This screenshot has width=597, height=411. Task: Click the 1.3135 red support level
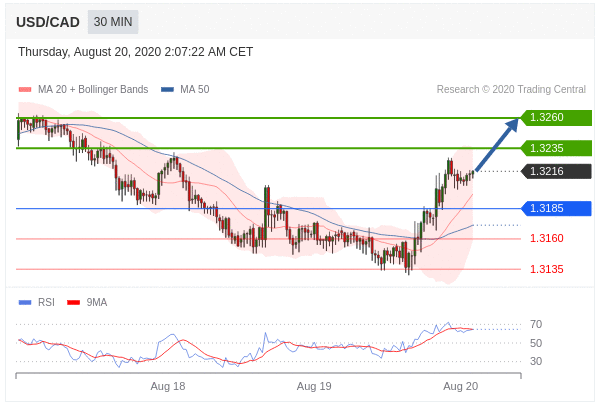coord(546,269)
